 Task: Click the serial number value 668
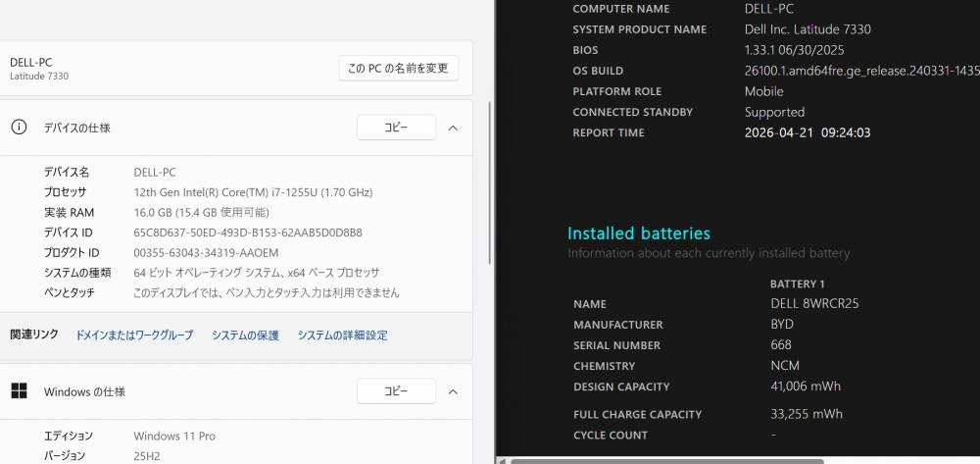tap(781, 344)
